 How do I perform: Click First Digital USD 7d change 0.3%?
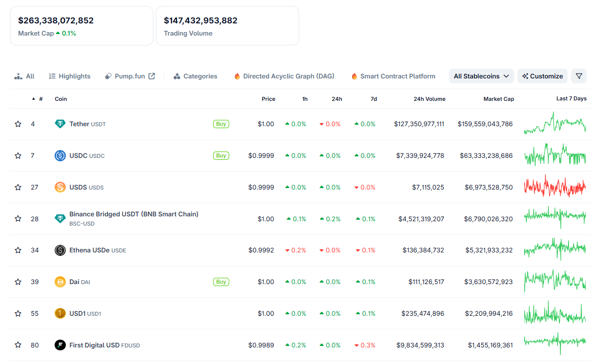coord(366,345)
